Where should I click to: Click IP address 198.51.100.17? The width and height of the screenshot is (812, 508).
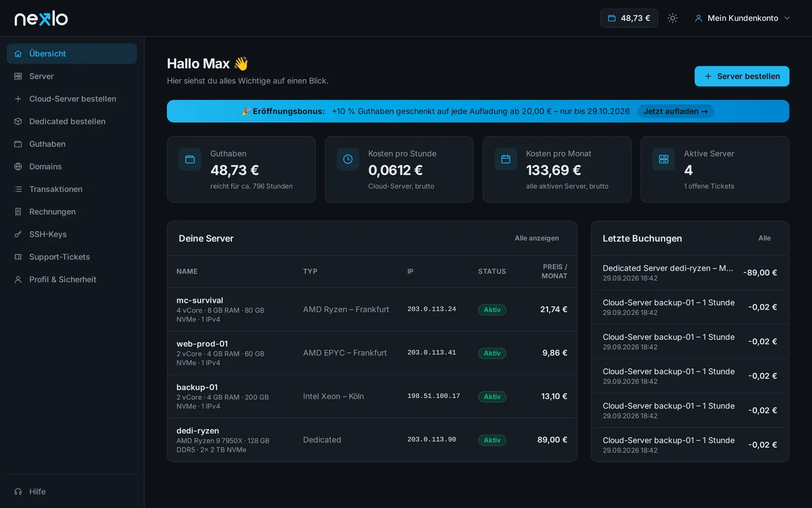point(433,396)
